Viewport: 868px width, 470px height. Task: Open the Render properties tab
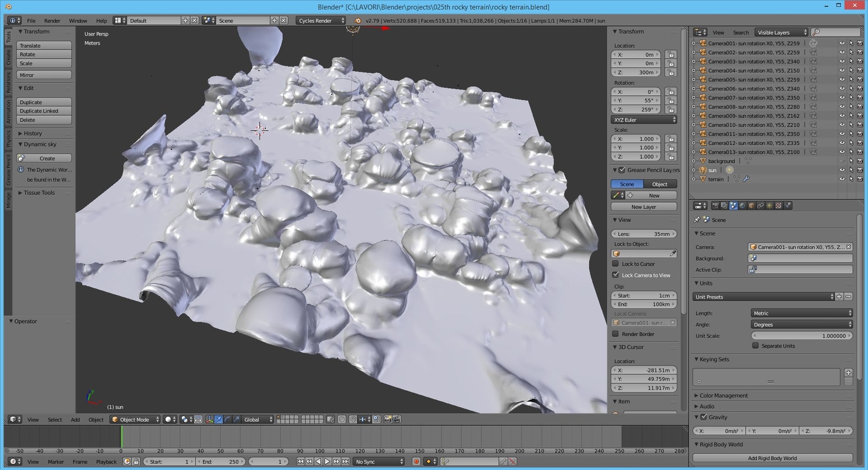[x=715, y=206]
